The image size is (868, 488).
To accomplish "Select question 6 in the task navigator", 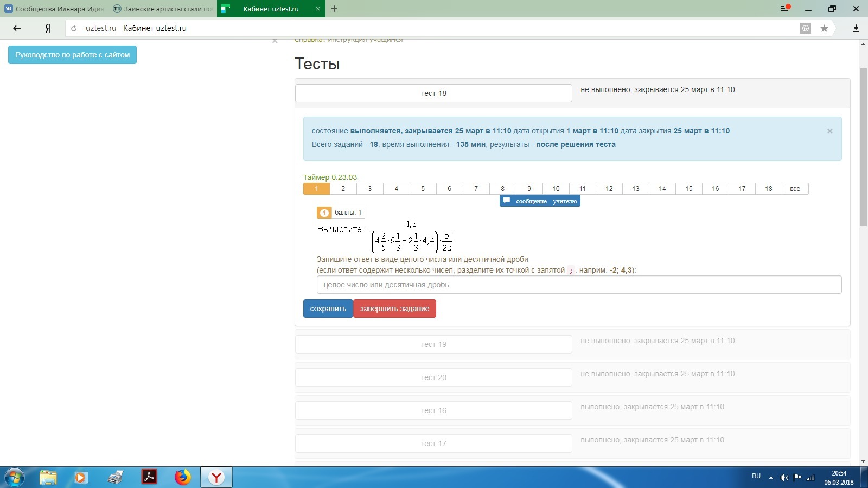I will point(449,189).
